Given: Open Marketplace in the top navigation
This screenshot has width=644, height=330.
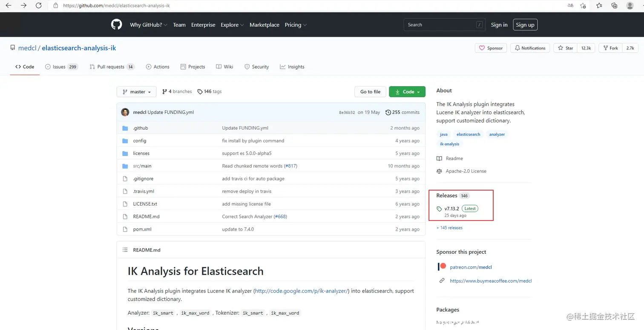Looking at the screenshot, I should (x=264, y=25).
